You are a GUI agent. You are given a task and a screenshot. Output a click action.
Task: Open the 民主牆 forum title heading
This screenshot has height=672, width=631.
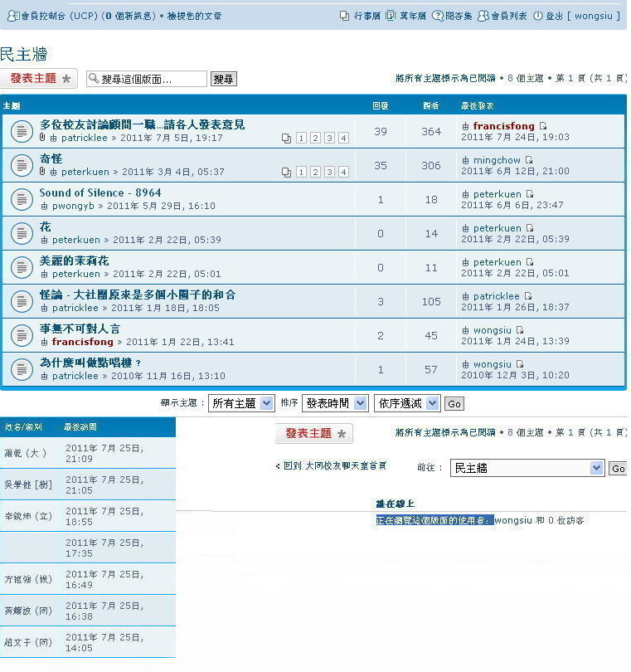tap(23, 55)
